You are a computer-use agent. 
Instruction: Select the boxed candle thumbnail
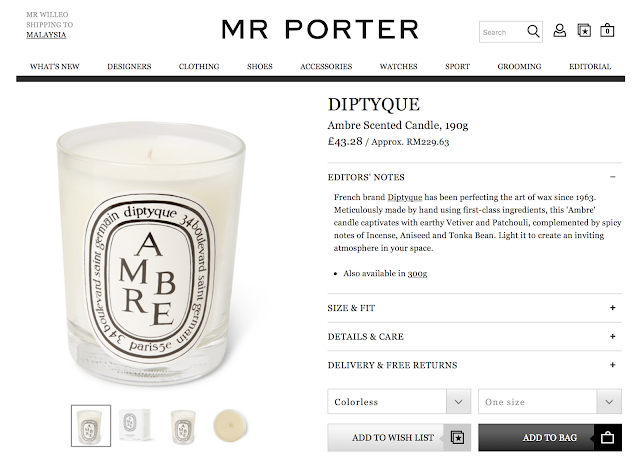pyautogui.click(x=137, y=425)
